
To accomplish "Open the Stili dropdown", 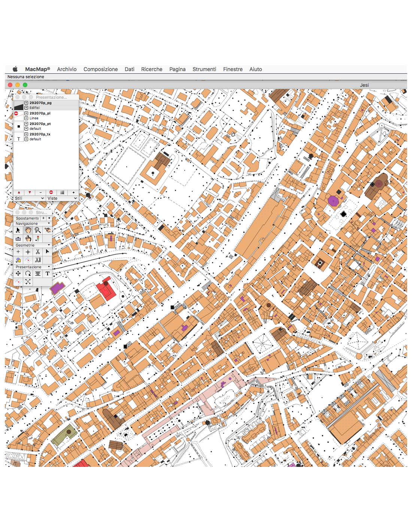I will click(29, 198).
